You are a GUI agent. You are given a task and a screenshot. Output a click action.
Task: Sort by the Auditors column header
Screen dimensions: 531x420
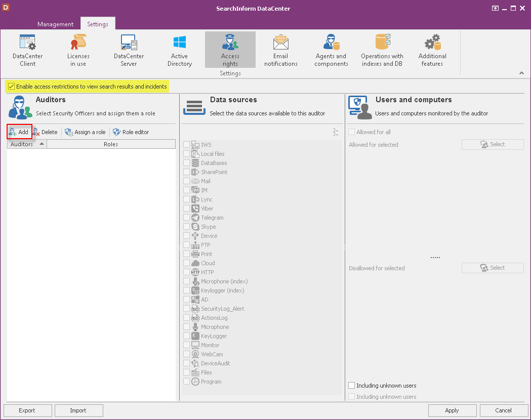[27, 144]
